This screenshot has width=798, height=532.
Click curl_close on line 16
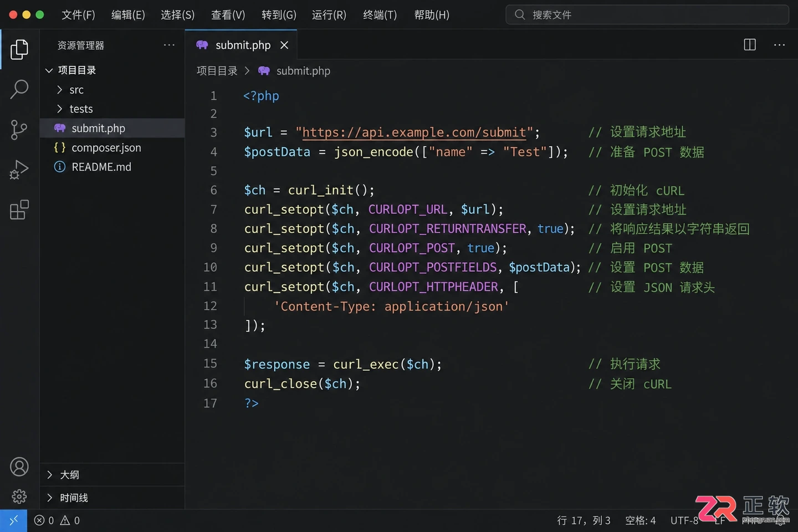(280, 383)
